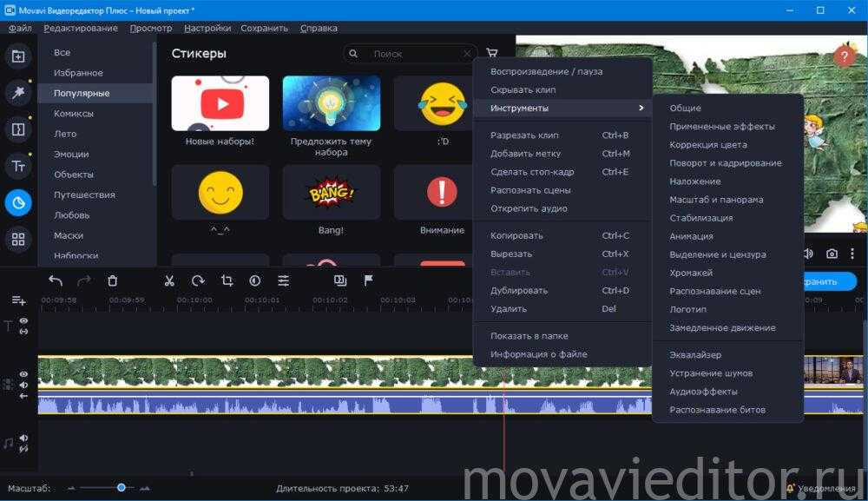Screen dimensions: 868x501
Task: Toggle visibility of the title track
Action: click(x=23, y=321)
